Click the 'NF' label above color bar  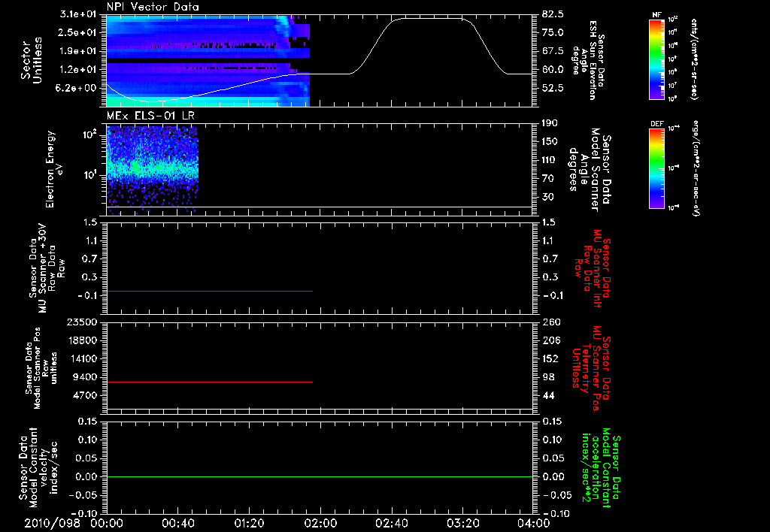656,15
